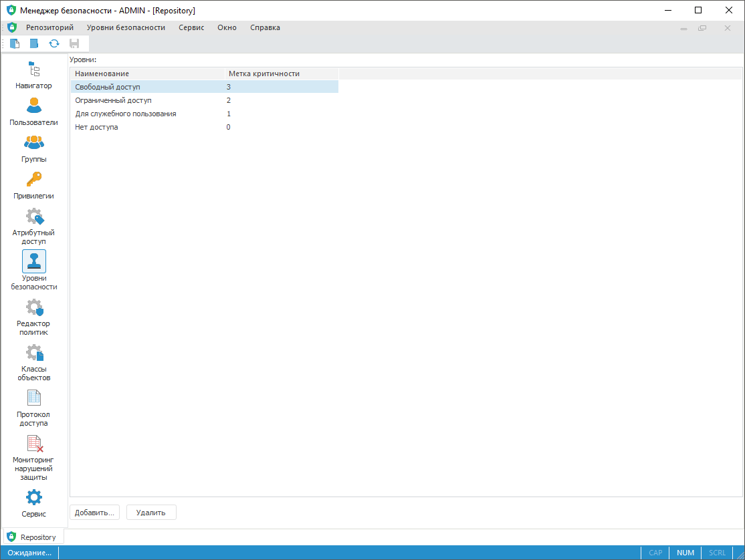This screenshot has width=745, height=560.
Task: Open the Справка menu
Action: [x=265, y=27]
